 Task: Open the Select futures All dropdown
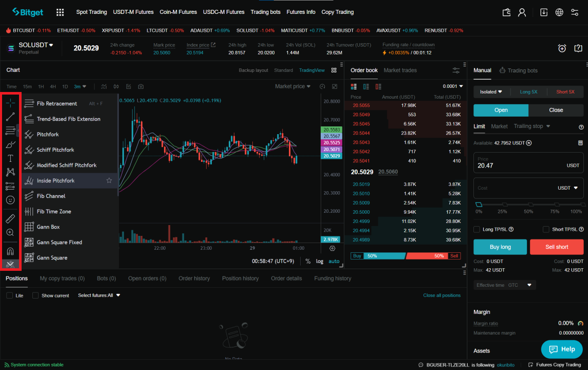tap(99, 295)
